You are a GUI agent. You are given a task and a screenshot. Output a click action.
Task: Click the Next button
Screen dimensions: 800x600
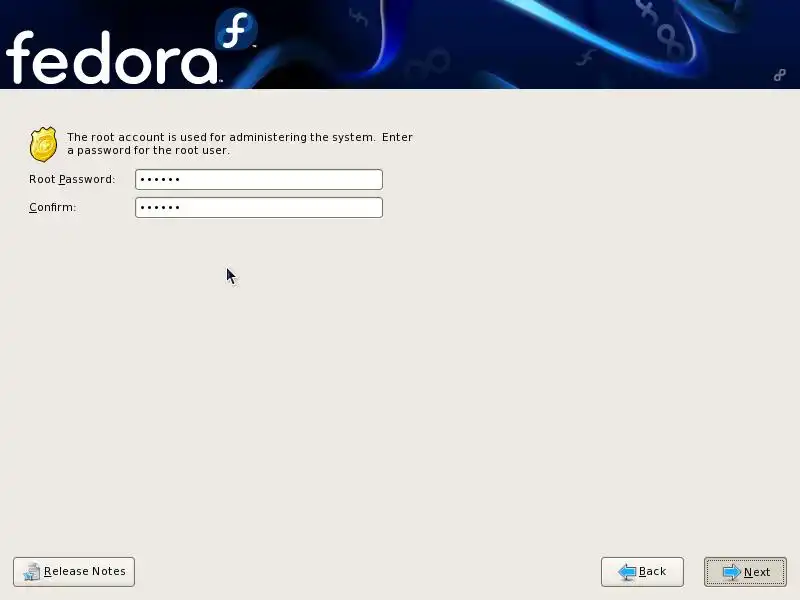[745, 572]
